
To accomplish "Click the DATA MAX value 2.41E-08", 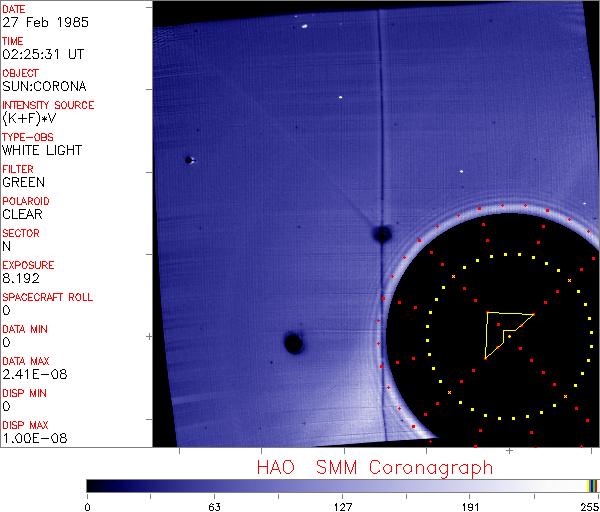I will pos(29,374).
